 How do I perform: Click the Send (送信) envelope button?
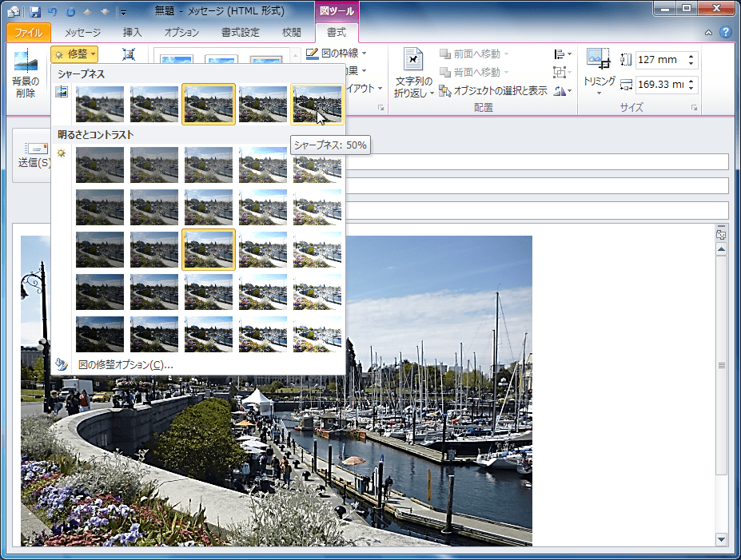(34, 155)
